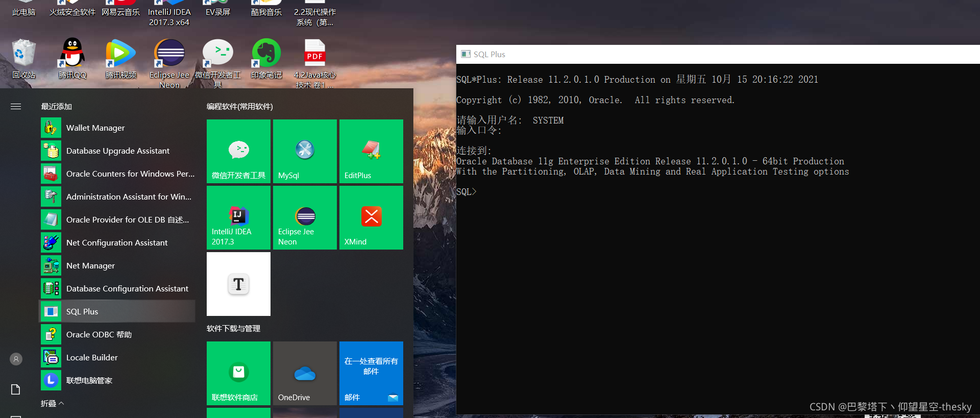Select 印象笔记 desktop icon
The width and height of the screenshot is (980, 418).
(x=266, y=59)
